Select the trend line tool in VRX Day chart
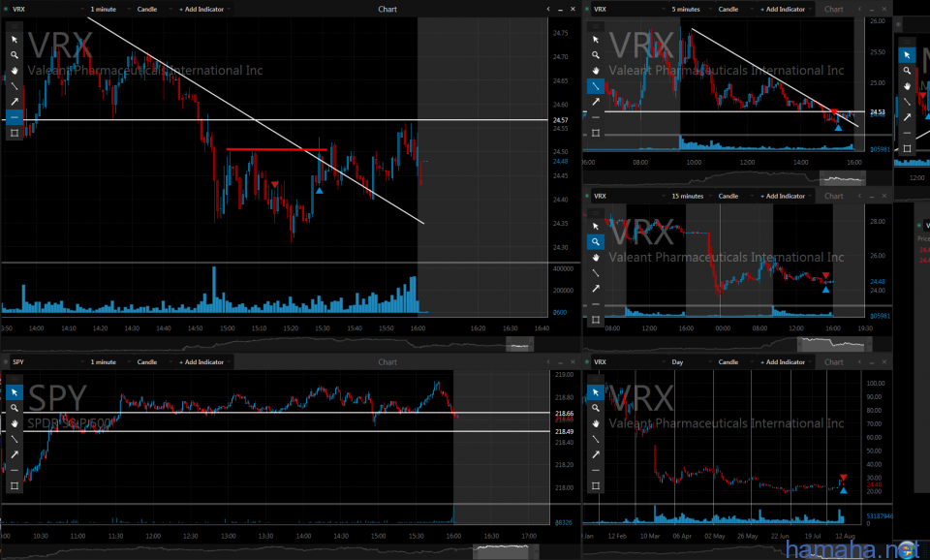930x560 pixels. click(596, 439)
